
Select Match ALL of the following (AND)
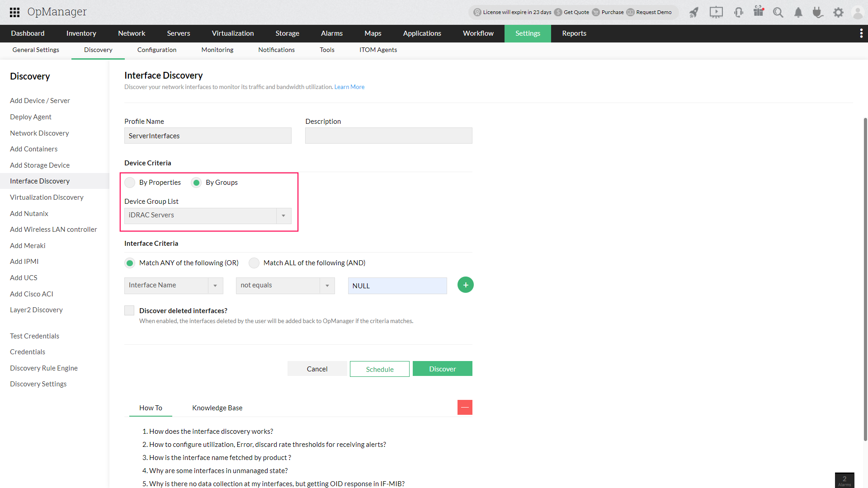tap(254, 263)
